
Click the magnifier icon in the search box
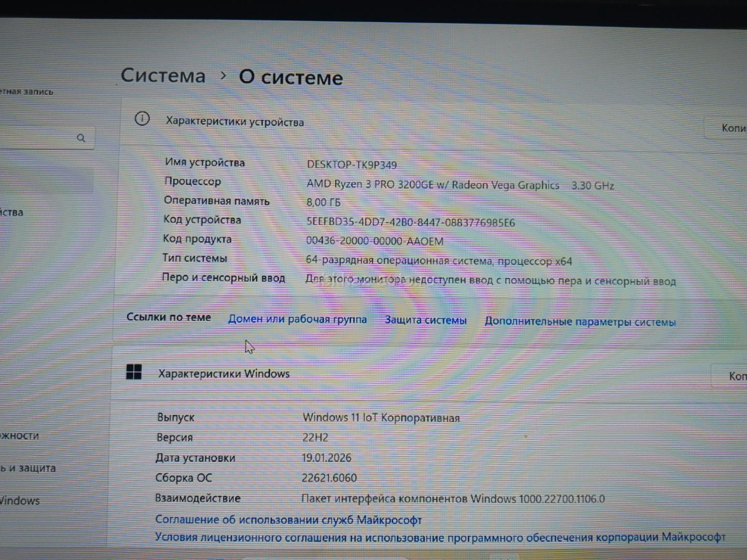coord(81,138)
